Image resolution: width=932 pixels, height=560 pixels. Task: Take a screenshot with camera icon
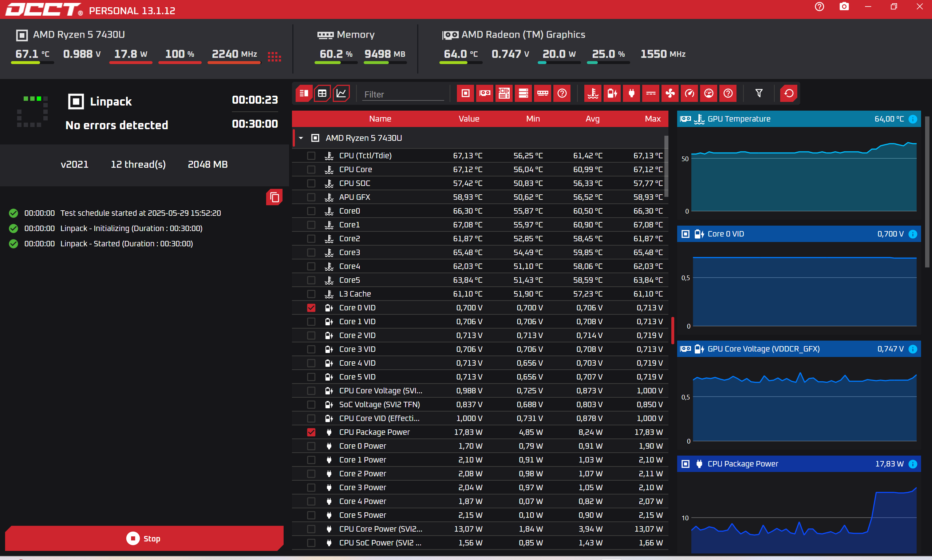pos(844,7)
